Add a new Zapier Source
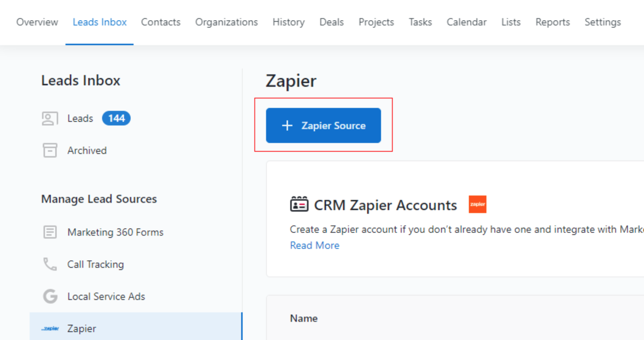Screen dimensions: 644x340 (323, 126)
